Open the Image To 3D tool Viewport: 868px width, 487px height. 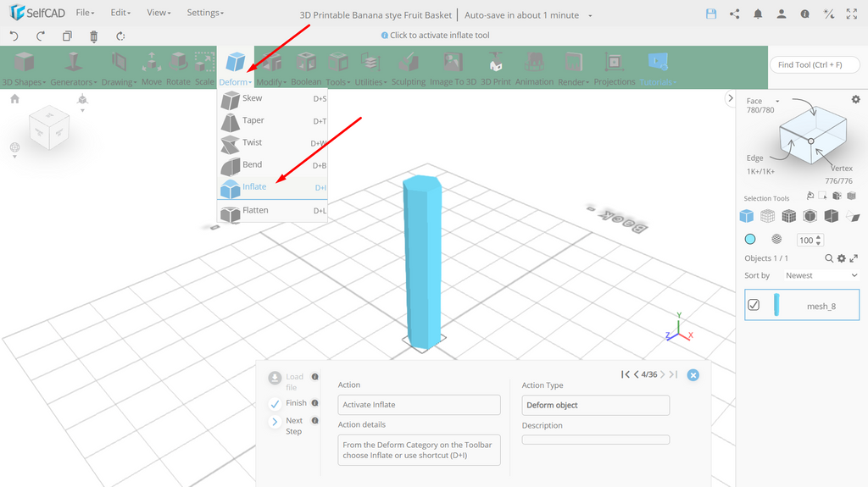453,69
